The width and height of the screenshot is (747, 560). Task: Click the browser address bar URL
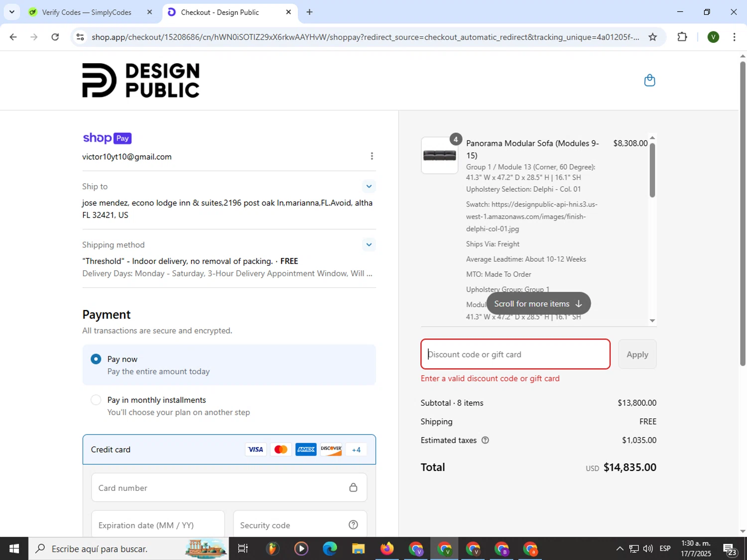tap(365, 37)
